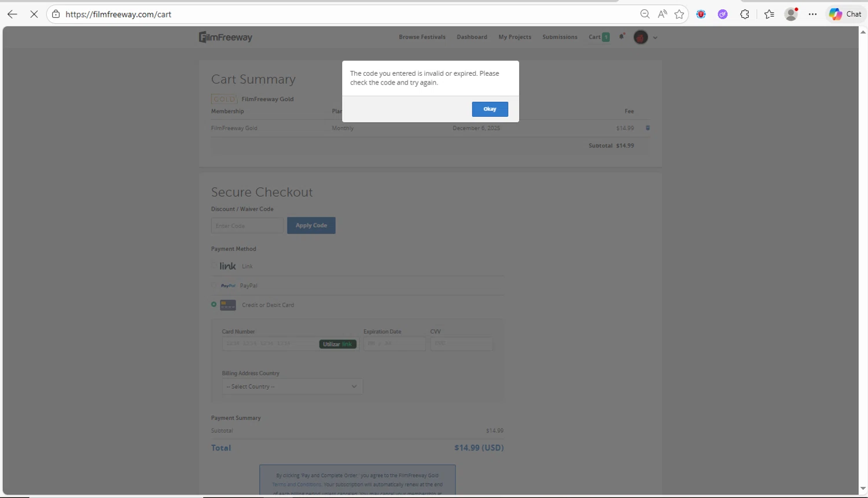
Task: Open the user avatar in FilmFreeway header
Action: coord(641,37)
